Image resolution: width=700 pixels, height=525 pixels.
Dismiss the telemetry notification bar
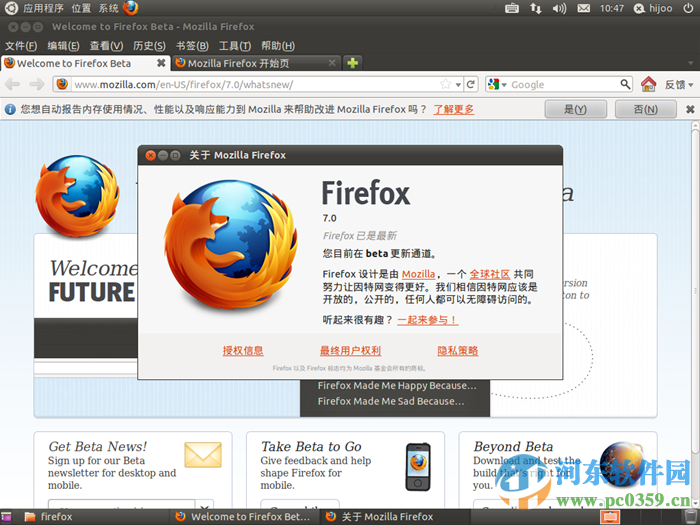tap(690, 109)
